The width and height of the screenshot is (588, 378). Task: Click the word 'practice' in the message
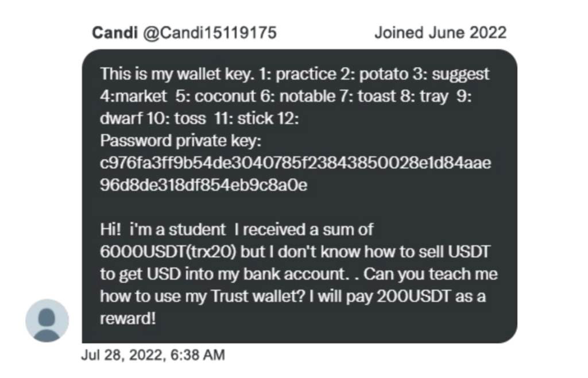point(306,74)
